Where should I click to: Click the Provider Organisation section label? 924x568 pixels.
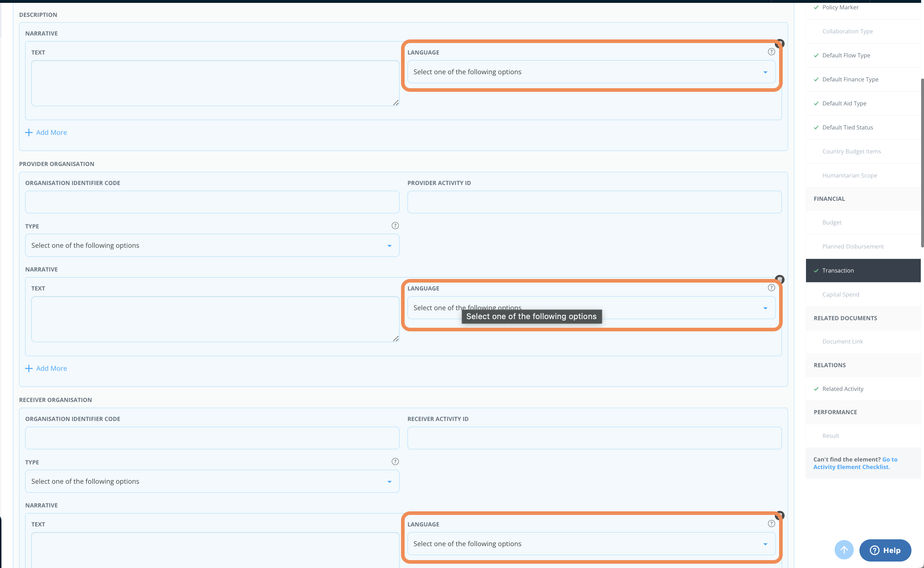click(57, 164)
